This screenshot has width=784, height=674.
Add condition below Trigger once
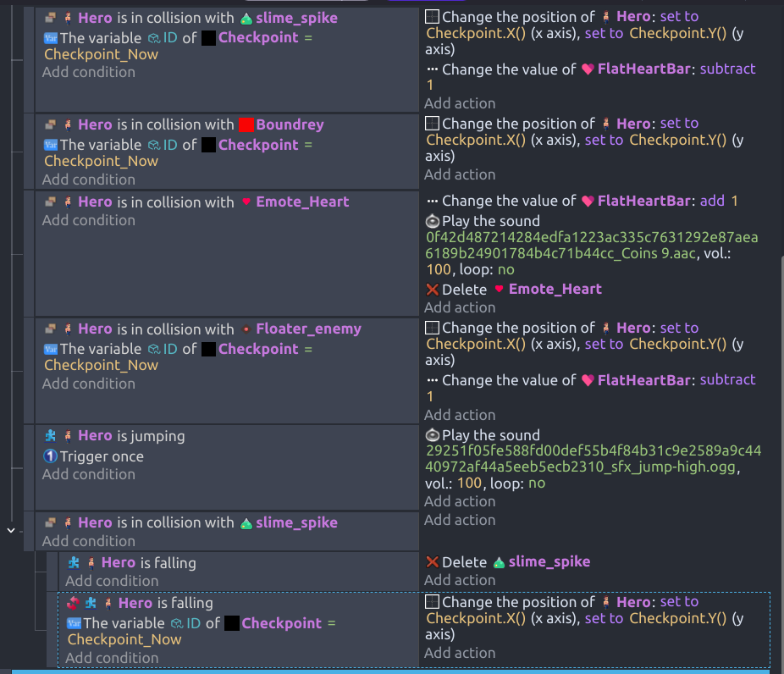tap(89, 474)
